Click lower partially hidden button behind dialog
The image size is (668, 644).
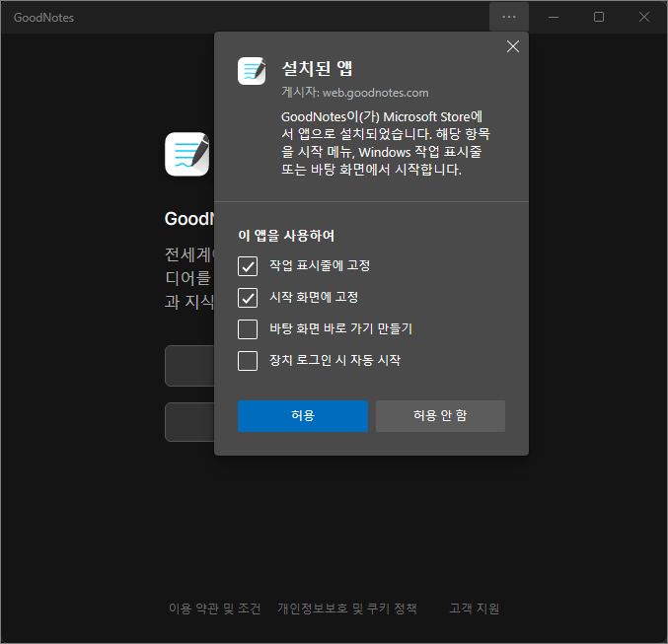190,422
